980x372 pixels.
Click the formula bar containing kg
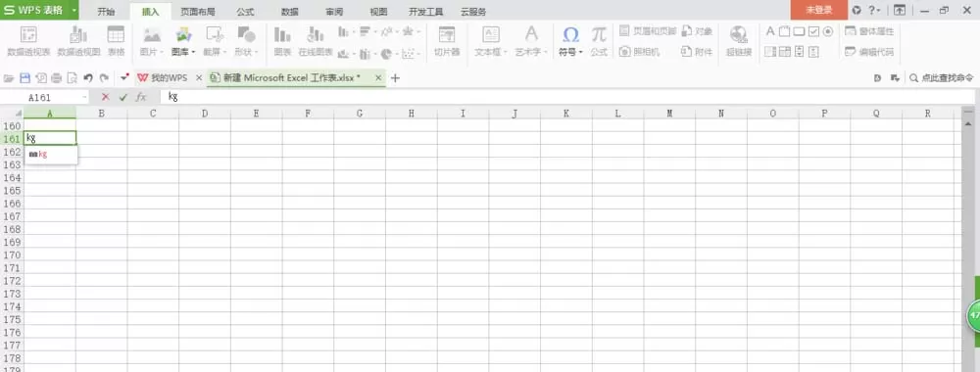tap(567, 97)
